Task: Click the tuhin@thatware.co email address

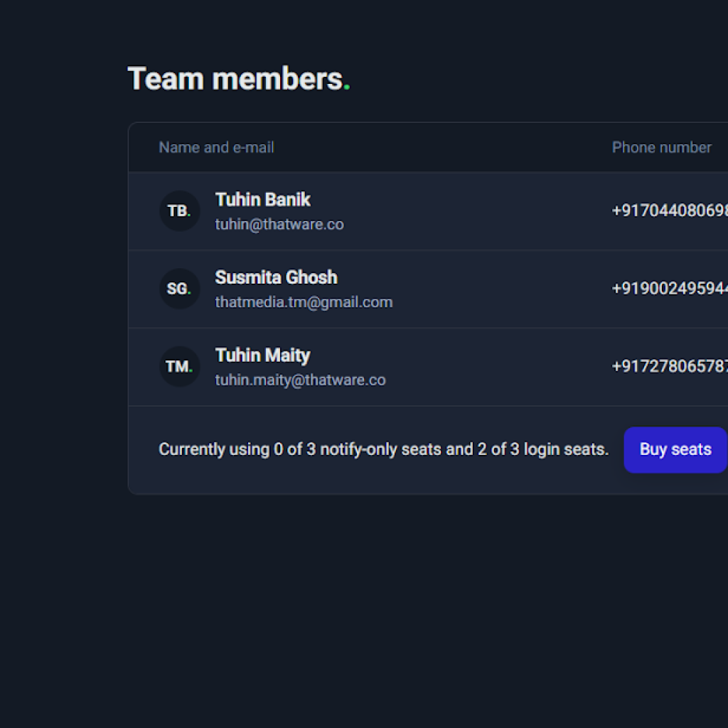Action: (279, 225)
